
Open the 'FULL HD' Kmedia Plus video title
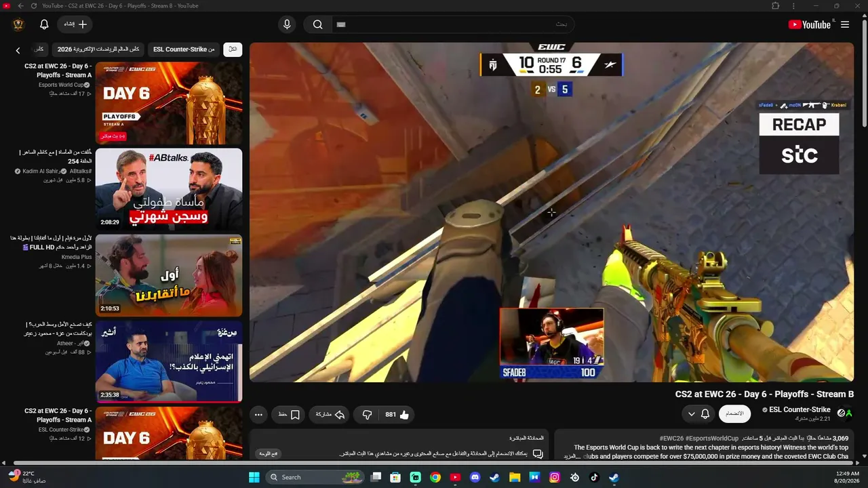click(x=51, y=243)
